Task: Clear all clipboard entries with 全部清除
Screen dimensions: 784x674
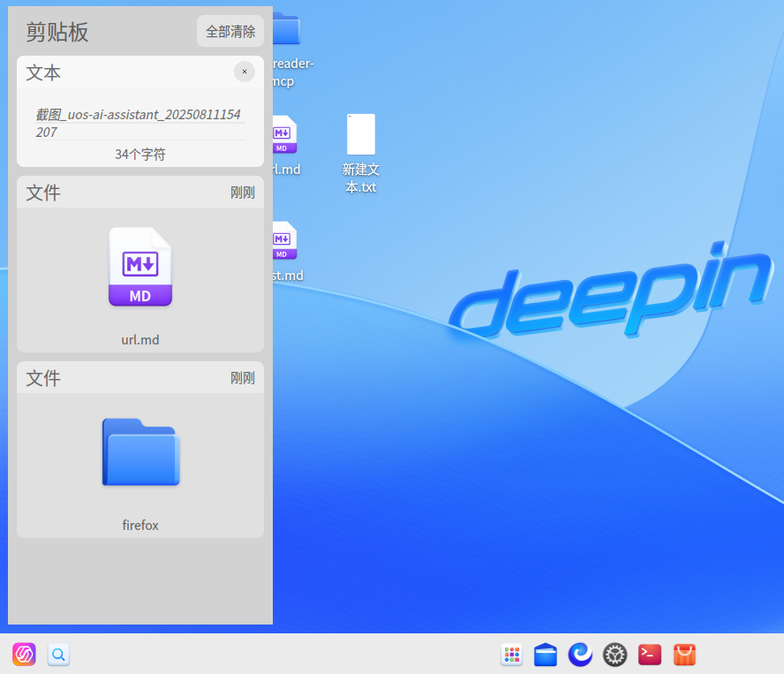Action: pos(230,31)
